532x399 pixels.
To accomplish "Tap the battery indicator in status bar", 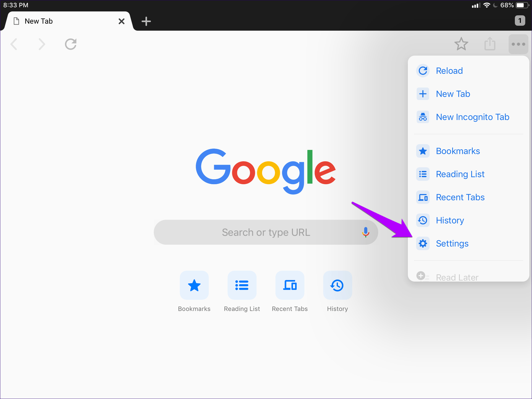I will pyautogui.click(x=522, y=5).
